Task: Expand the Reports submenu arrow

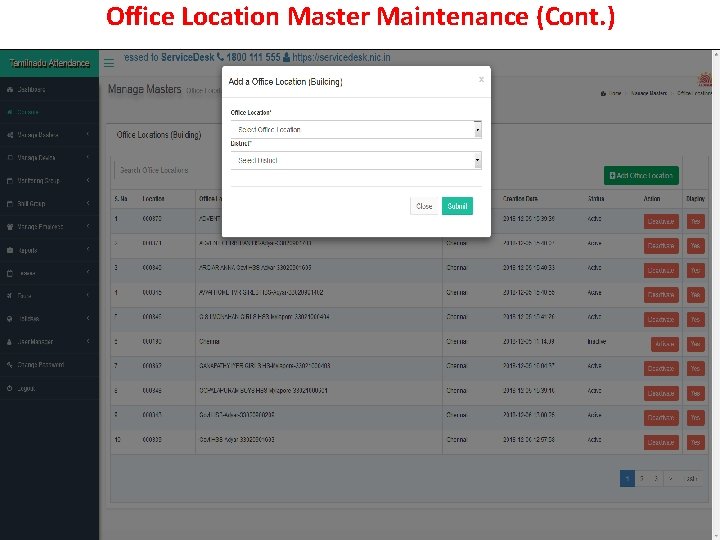Action: (x=88, y=250)
